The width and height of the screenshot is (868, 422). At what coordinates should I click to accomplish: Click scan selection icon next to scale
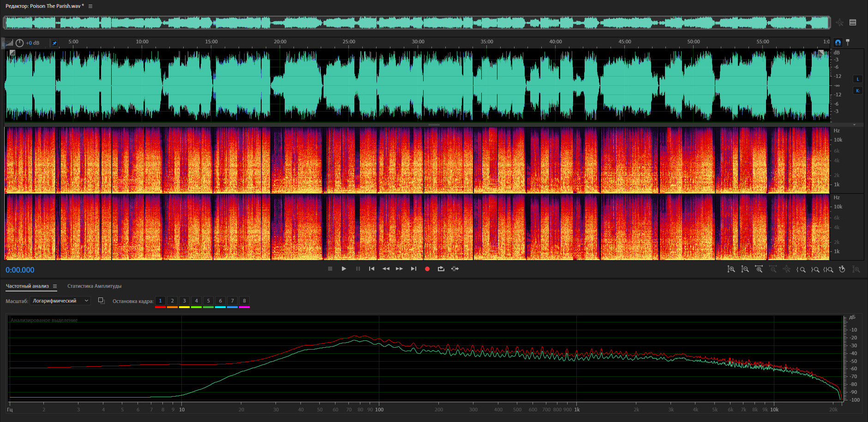tap(102, 301)
